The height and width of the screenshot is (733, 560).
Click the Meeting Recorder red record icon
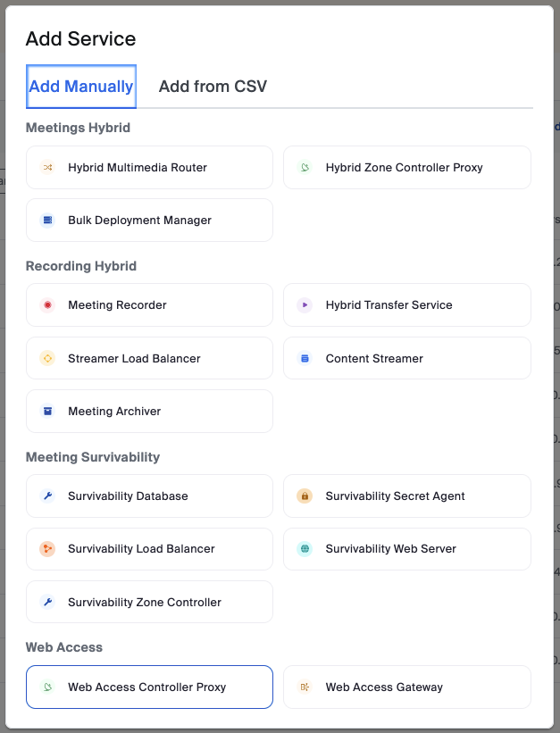pos(47,305)
